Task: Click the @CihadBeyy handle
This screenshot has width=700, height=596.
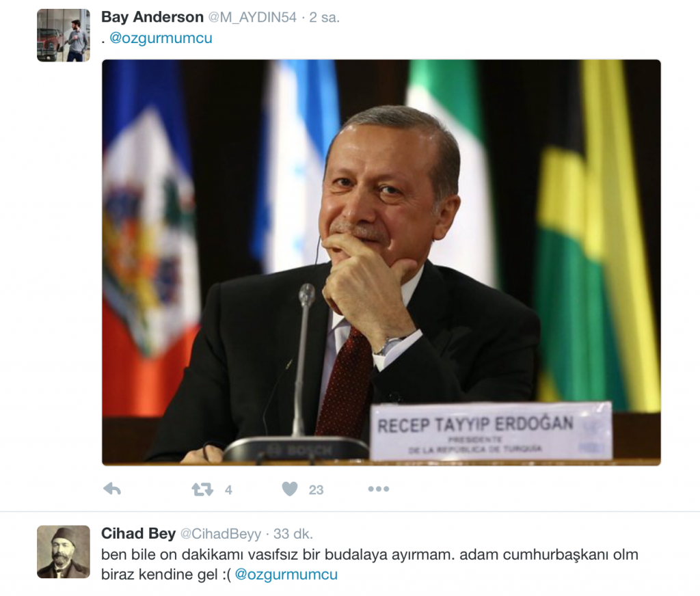Action: pos(221,534)
